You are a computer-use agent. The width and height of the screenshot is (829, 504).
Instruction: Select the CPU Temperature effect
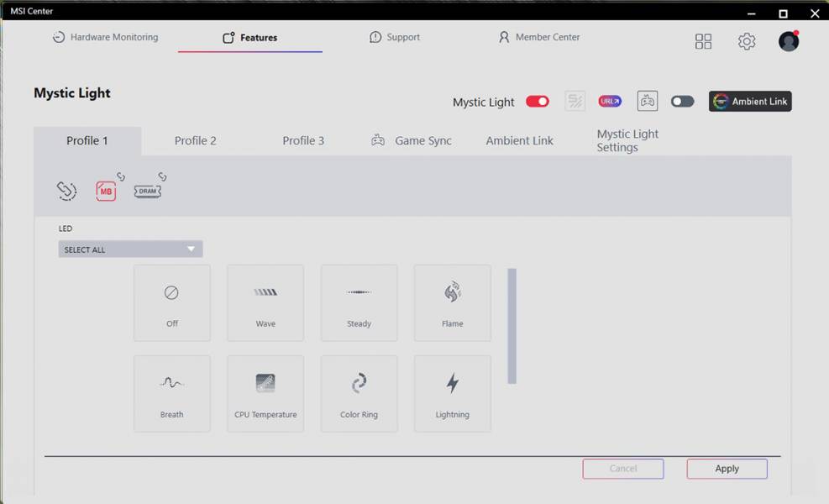tap(265, 394)
